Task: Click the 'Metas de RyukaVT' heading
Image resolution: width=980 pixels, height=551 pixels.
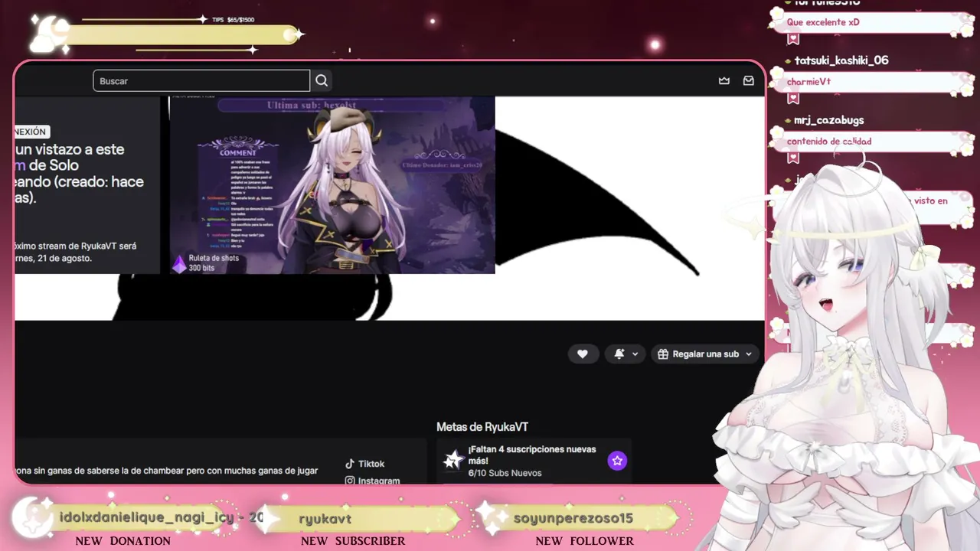Action: 482,427
